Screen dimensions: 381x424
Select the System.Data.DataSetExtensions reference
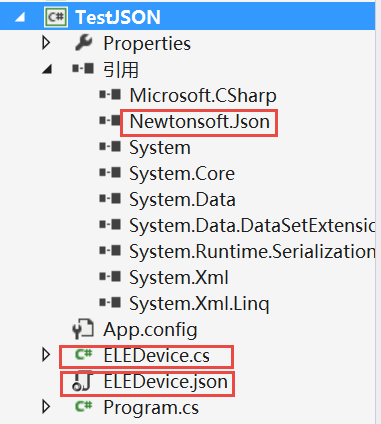pyautogui.click(x=252, y=226)
